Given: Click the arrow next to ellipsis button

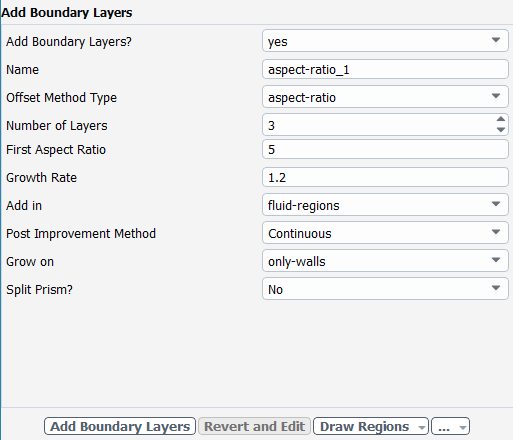Looking at the screenshot, I should (463, 427).
